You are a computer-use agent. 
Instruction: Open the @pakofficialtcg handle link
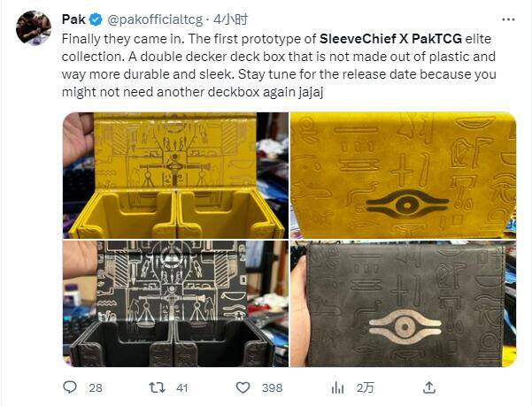[x=155, y=19]
